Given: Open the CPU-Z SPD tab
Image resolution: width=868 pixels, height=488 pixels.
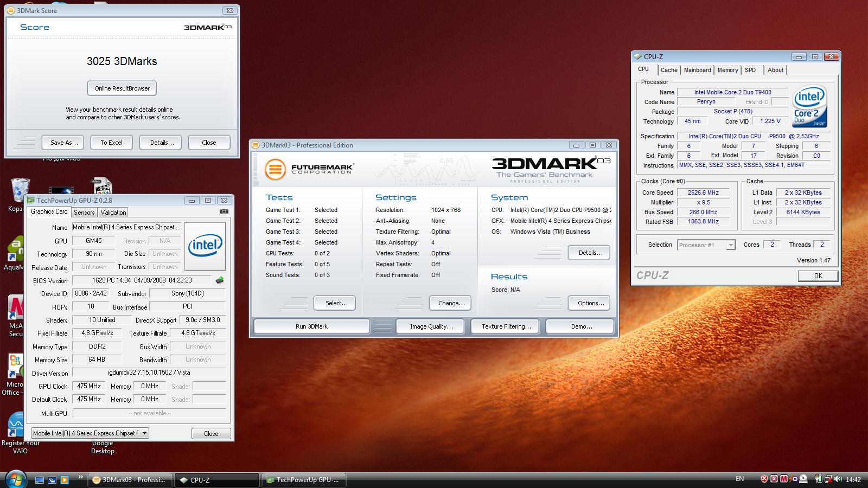Looking at the screenshot, I should [x=750, y=70].
